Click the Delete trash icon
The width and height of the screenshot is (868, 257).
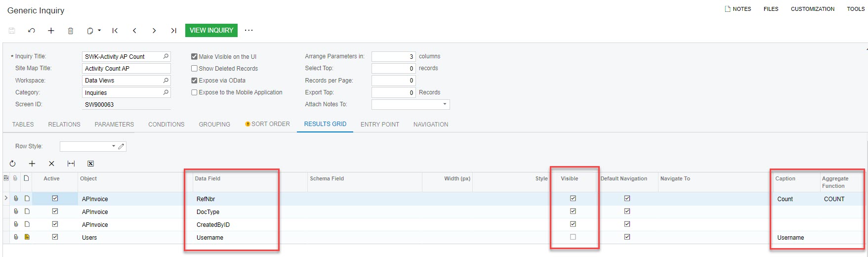[x=71, y=31]
